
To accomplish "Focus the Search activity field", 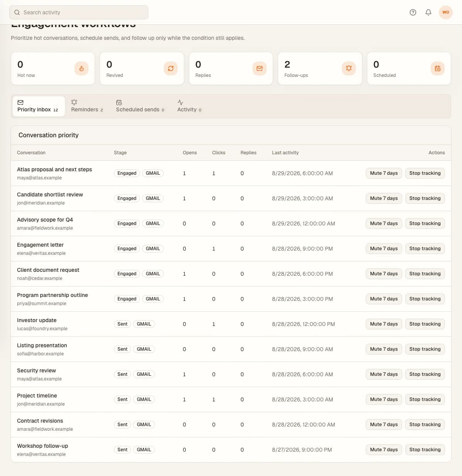I will pyautogui.click(x=79, y=12).
